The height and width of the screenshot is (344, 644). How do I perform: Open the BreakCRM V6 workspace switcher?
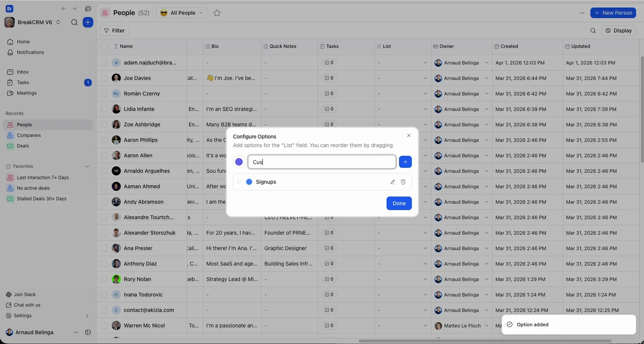33,23
